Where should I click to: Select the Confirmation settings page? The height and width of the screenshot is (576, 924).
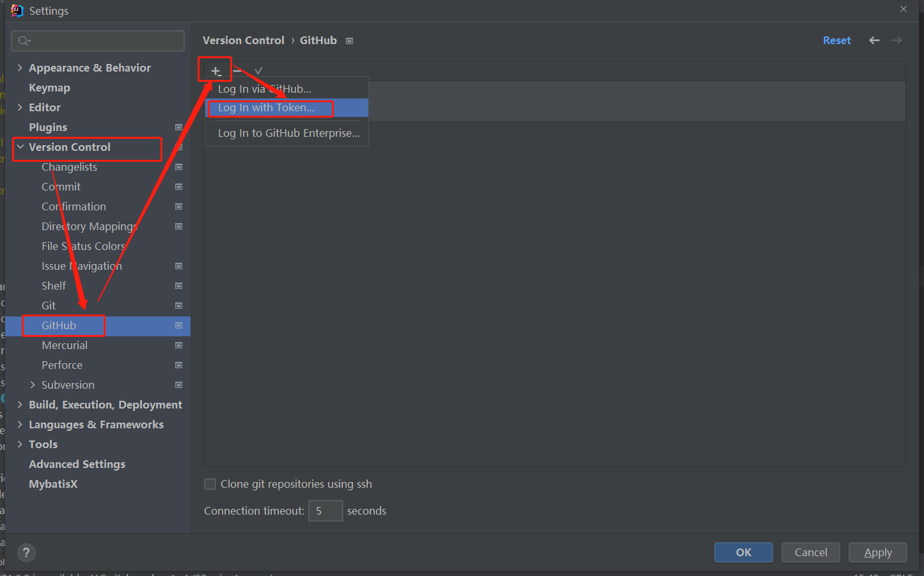[74, 206]
